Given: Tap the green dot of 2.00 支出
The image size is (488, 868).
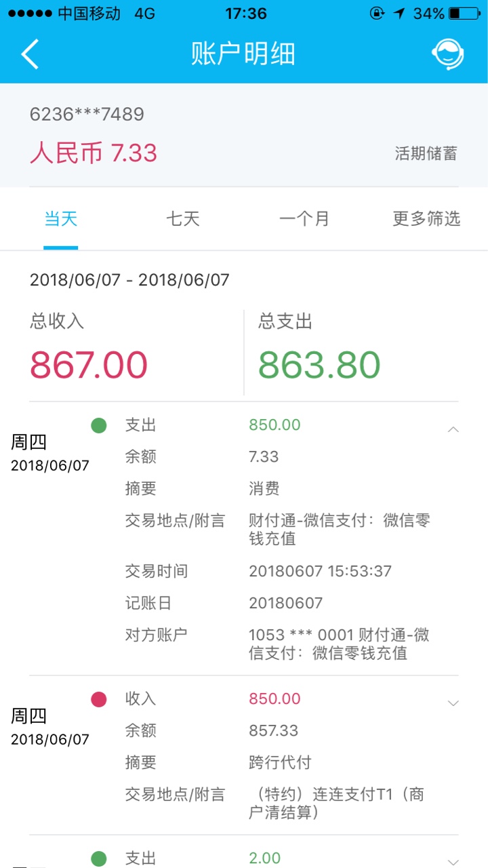Looking at the screenshot, I should [99, 859].
